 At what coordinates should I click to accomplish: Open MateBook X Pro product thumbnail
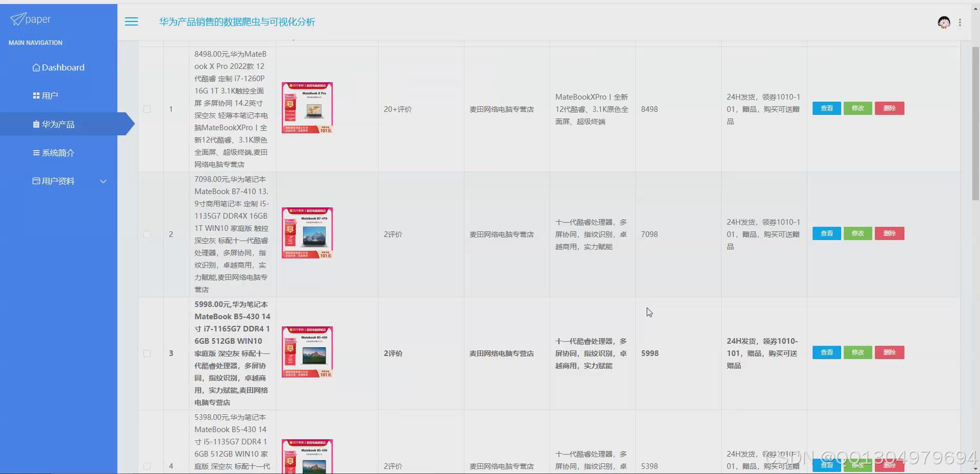(x=307, y=108)
